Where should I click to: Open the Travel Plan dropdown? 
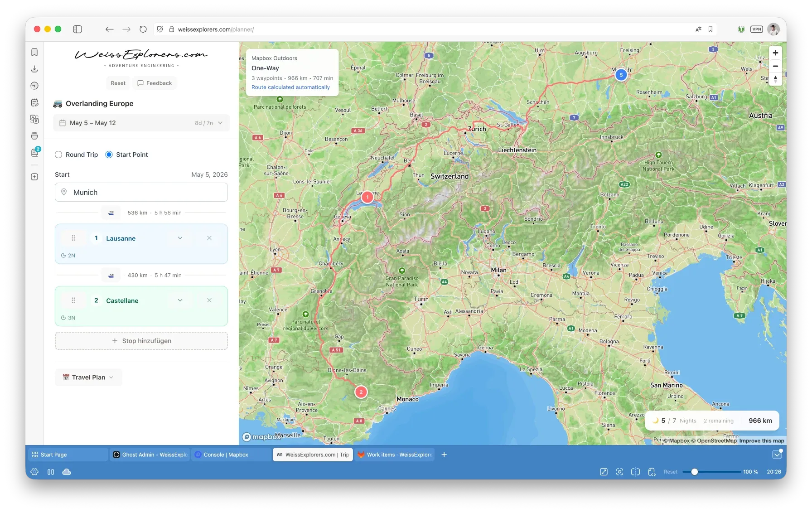[89, 377]
